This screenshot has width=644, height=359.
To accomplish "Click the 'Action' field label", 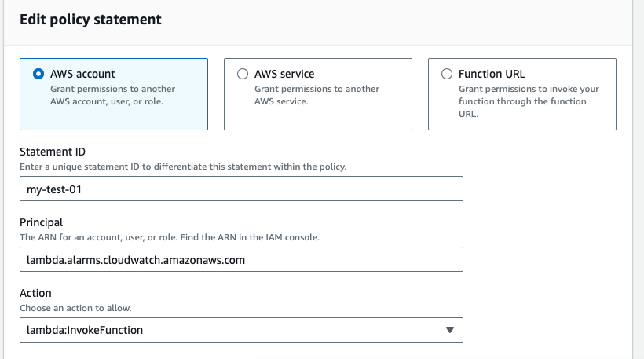I will tap(35, 293).
